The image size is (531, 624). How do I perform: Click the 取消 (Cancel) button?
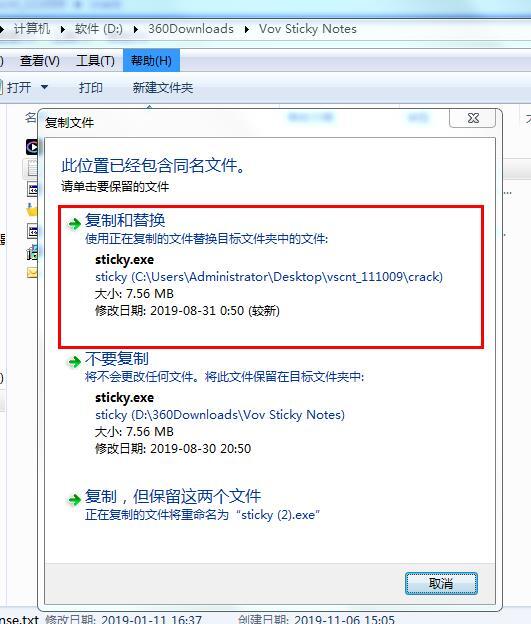441,584
